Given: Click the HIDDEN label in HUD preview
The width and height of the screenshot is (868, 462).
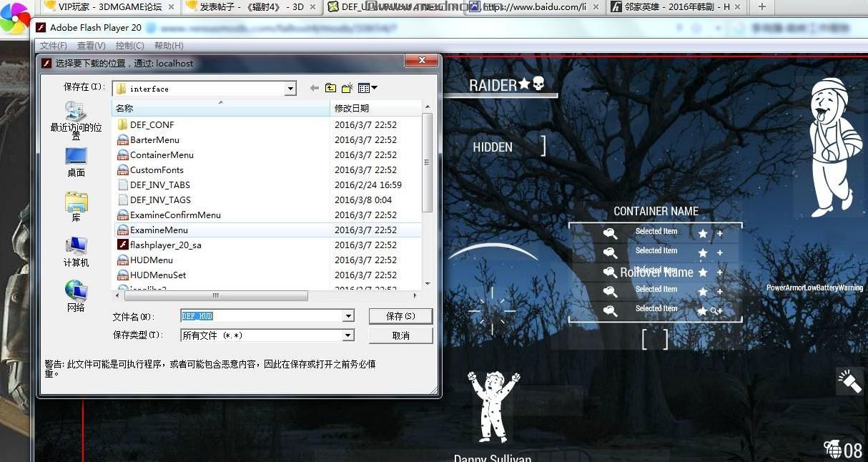Looking at the screenshot, I should (493, 147).
